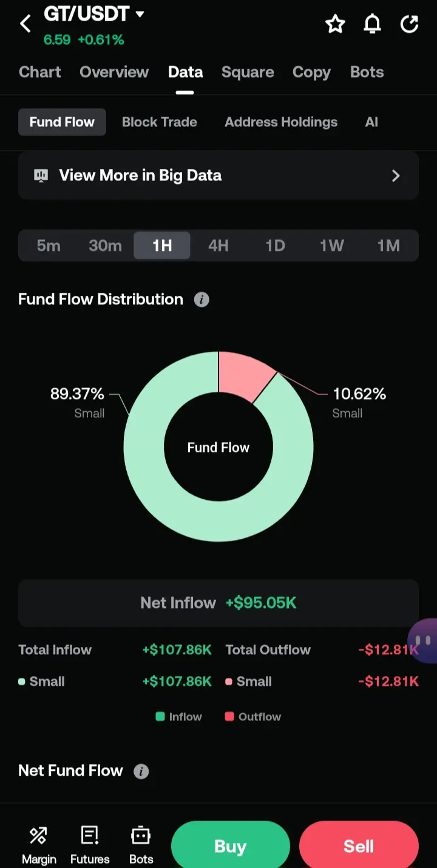437x868 pixels.
Task: Select the 4H timeframe option
Action: pyautogui.click(x=218, y=245)
